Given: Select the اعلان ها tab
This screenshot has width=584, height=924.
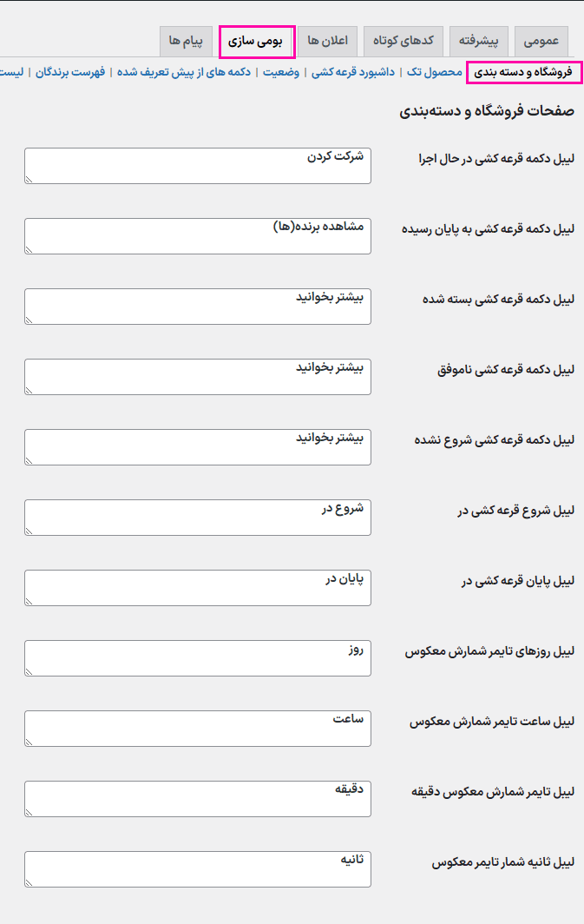Looking at the screenshot, I should [x=327, y=41].
